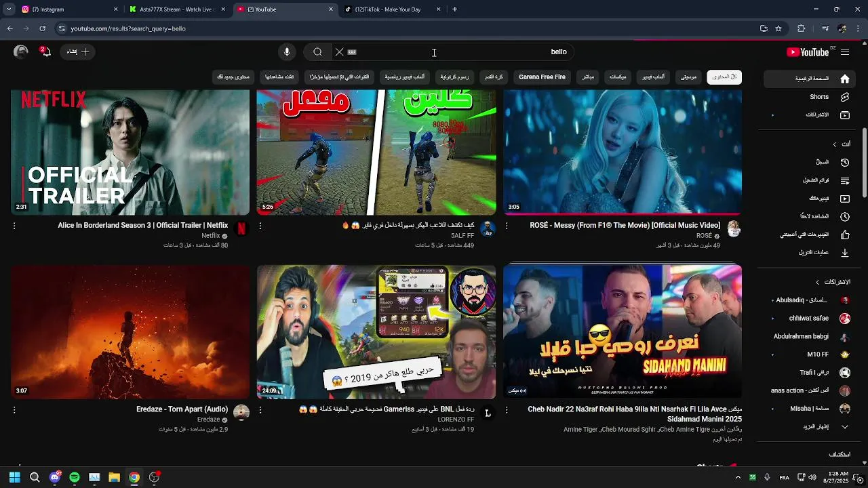Open Downloads in the sidebar

coord(810,252)
